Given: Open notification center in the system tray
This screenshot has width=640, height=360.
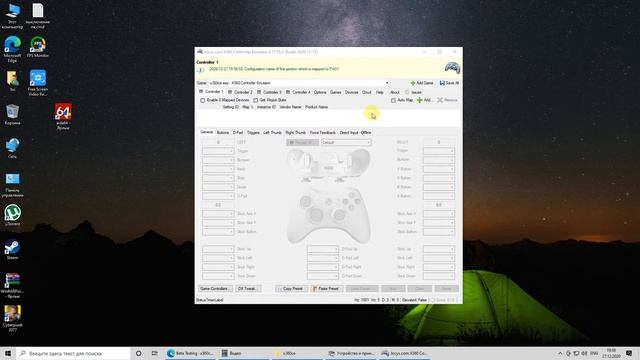Looking at the screenshot, I should click(x=629, y=353).
